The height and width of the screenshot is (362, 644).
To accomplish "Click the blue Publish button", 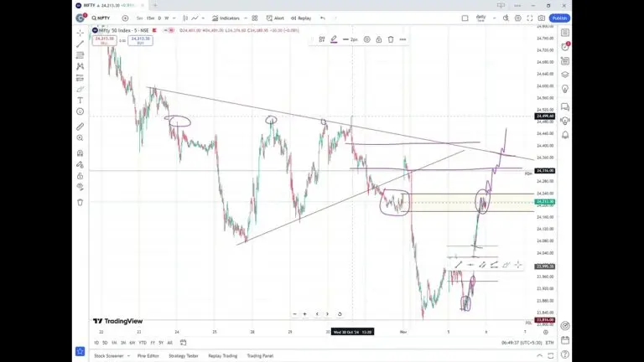I will point(559,18).
